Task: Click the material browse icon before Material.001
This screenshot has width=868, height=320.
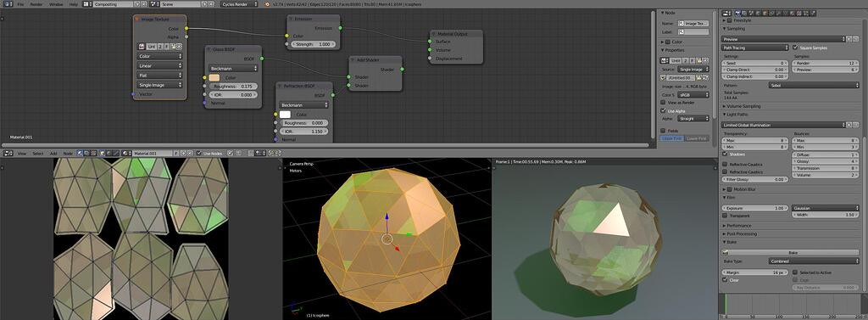Action: tap(126, 153)
